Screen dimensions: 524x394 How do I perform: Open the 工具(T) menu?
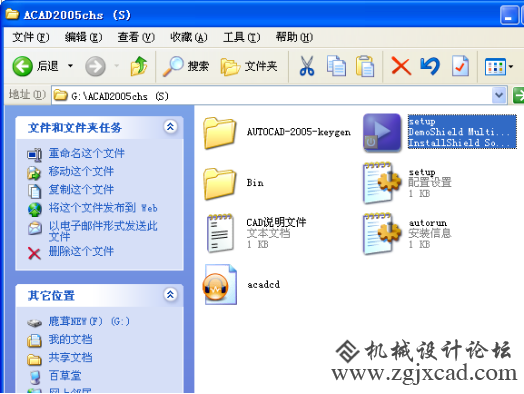click(x=242, y=37)
